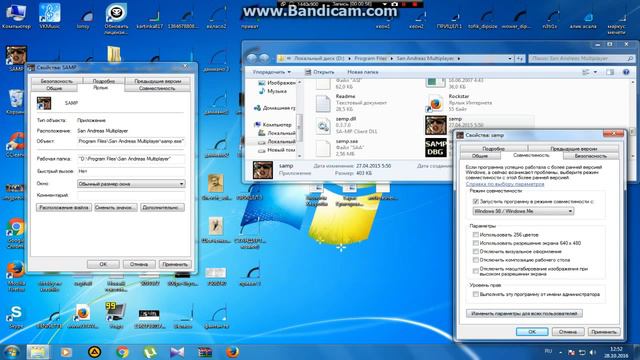Click Change Icon button
Image resolution: width=640 pixels, height=360 pixels.
116,207
